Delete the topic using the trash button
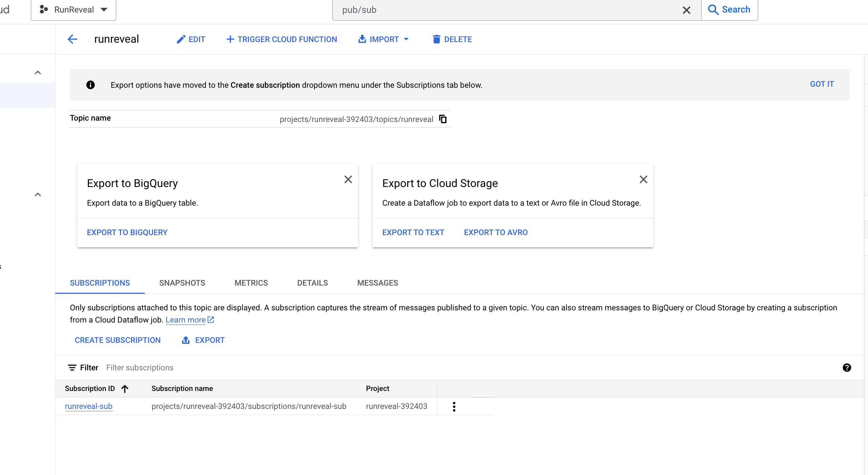 pyautogui.click(x=452, y=39)
